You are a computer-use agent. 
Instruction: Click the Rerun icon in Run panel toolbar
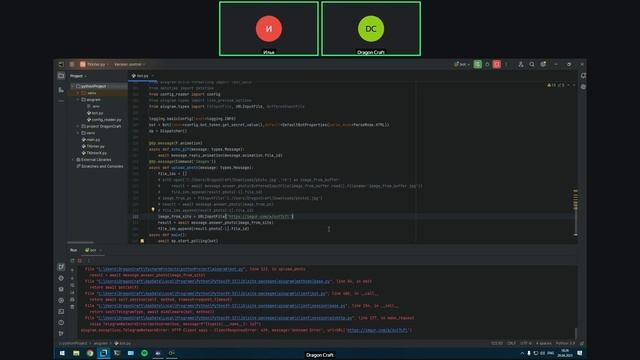[x=72, y=260]
